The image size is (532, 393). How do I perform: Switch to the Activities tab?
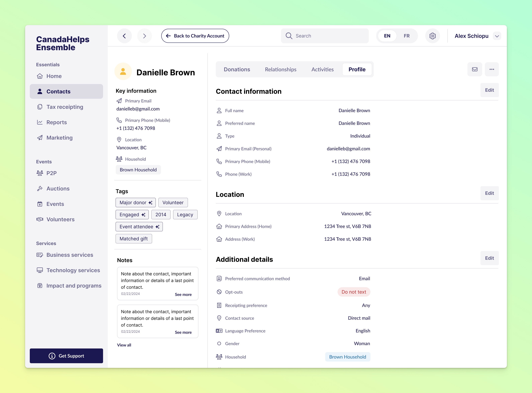pyautogui.click(x=322, y=69)
